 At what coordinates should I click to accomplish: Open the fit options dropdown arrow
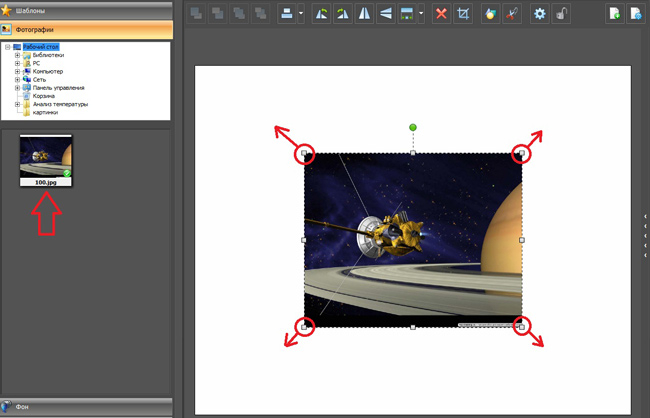pos(421,14)
